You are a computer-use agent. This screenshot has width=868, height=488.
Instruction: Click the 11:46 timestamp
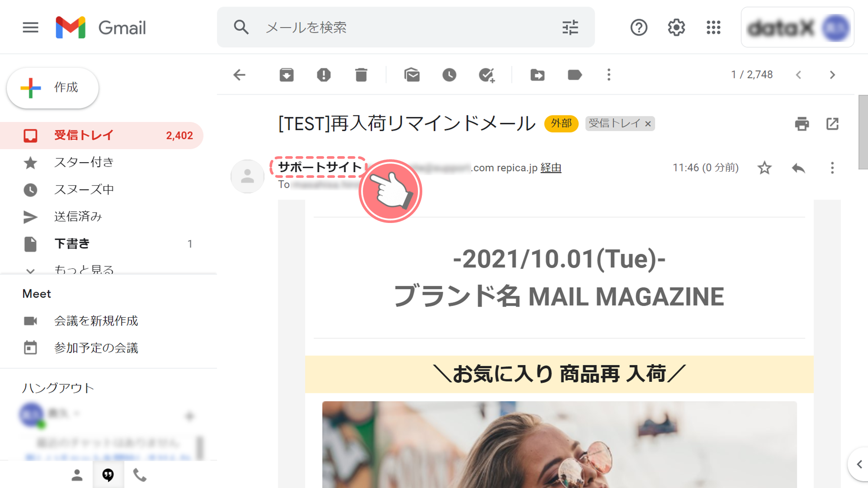coord(706,168)
